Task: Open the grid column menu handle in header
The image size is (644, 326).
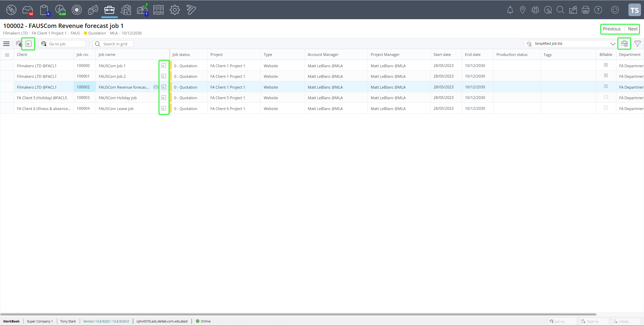Action: pos(7,55)
